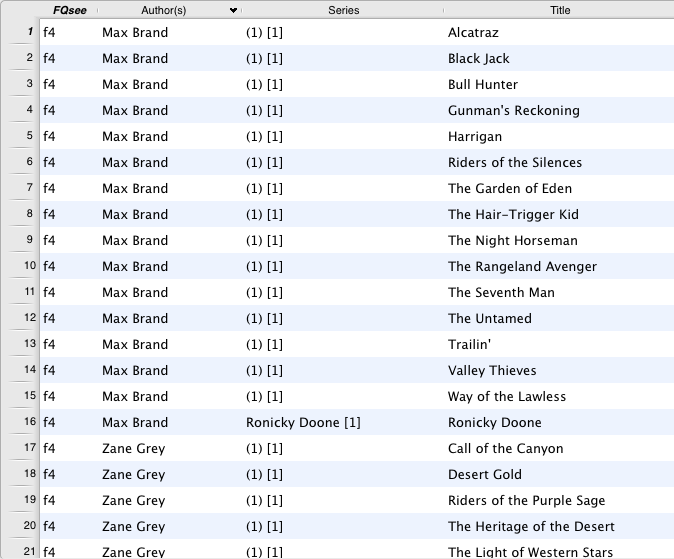Select The Night Horseman book
This screenshot has height=559, width=674.
[x=512, y=240]
